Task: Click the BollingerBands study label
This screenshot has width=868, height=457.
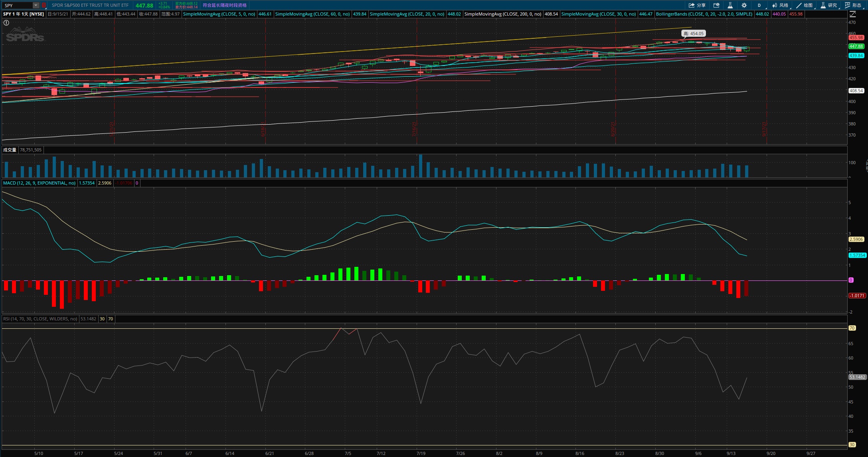Action: 704,14
